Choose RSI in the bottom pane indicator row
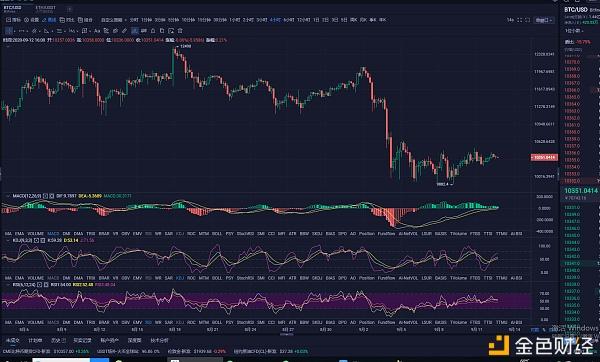Image resolution: width=600 pixels, height=362 pixels. click(148, 322)
